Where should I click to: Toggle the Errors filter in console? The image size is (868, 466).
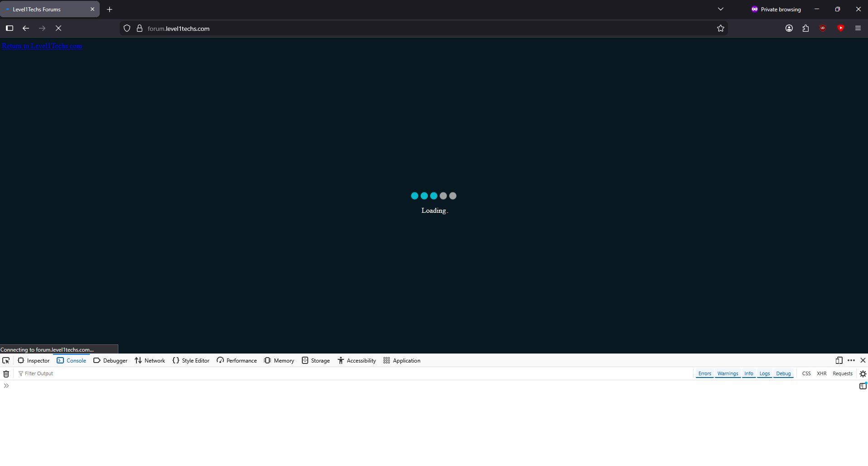click(705, 374)
